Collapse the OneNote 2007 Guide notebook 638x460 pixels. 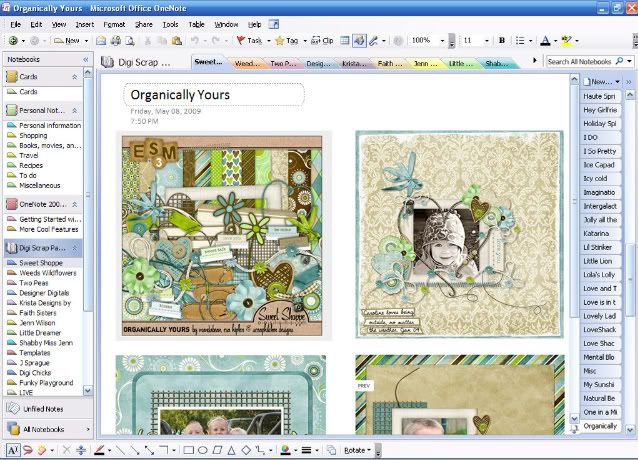click(74, 204)
